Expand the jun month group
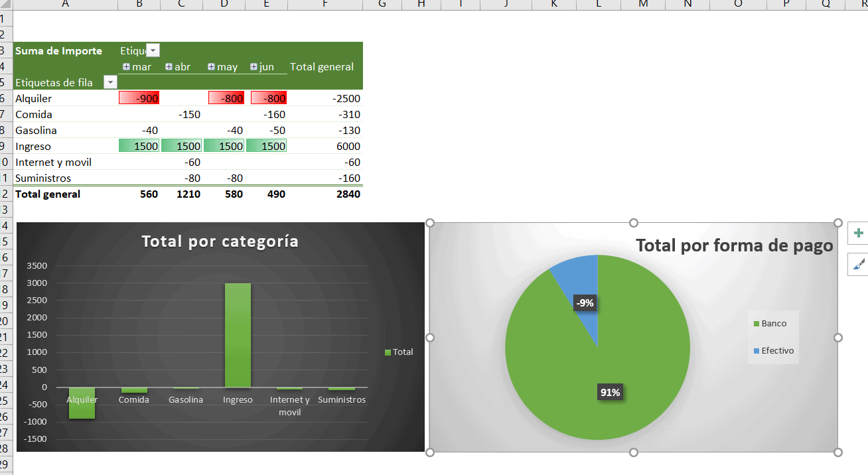 point(253,66)
